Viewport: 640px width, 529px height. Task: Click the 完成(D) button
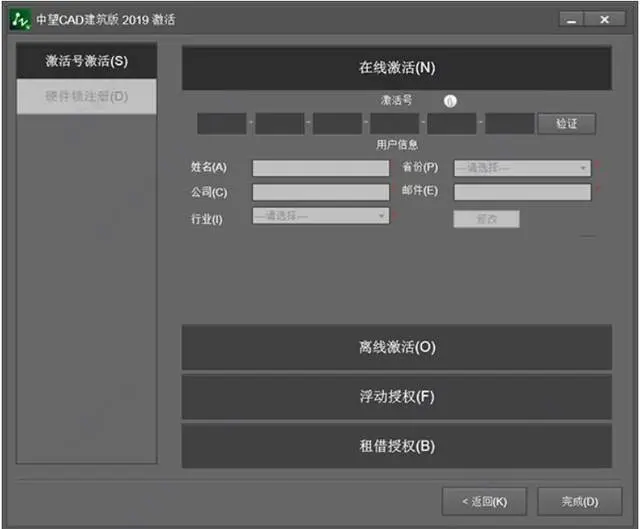[580, 501]
